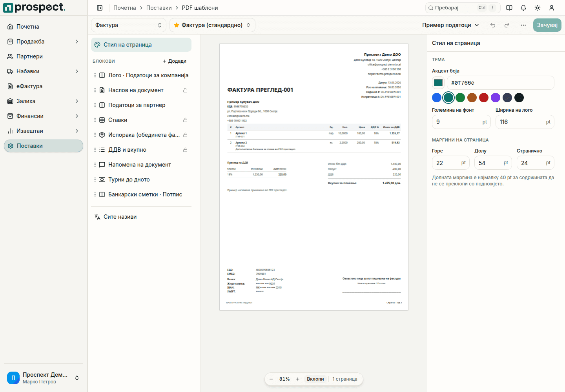This screenshot has width=565, height=392.
Task: Expand Залиха sidebar item
Action: 44,101
